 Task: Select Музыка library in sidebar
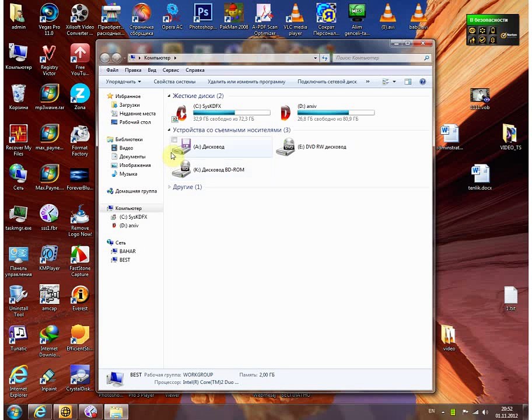(x=128, y=174)
